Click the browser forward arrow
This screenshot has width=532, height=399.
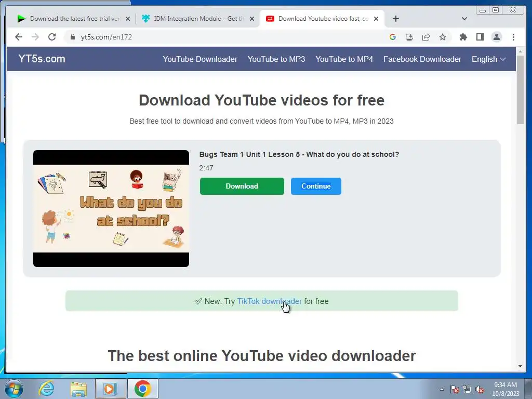35,37
